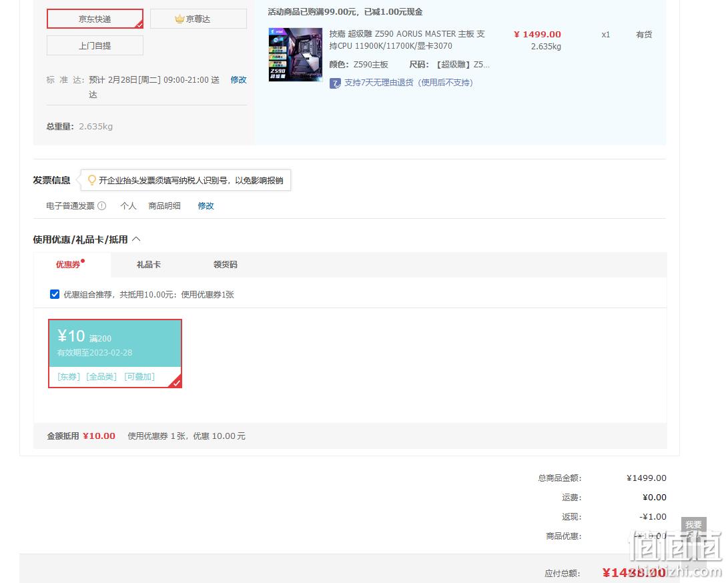Select 上门自提 pickup option

click(95, 45)
